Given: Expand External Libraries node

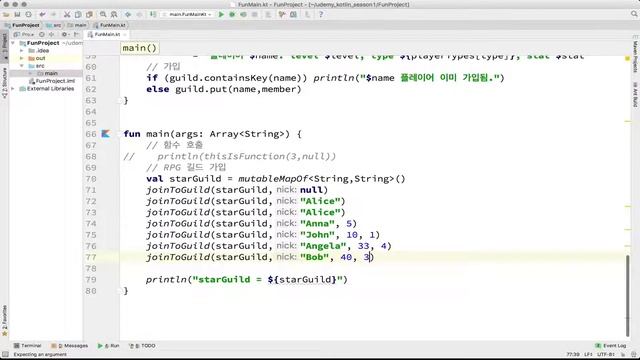Looking at the screenshot, I should (13, 89).
